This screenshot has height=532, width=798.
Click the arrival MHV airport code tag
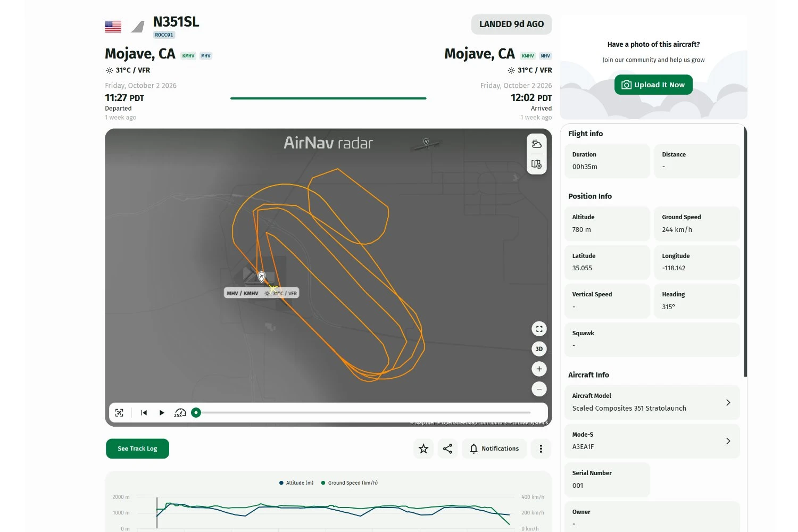545,56
